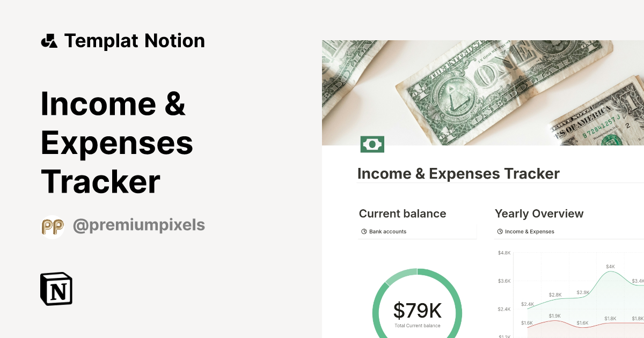Click the Templat Notion title text
The height and width of the screenshot is (338, 644).
[x=135, y=40]
